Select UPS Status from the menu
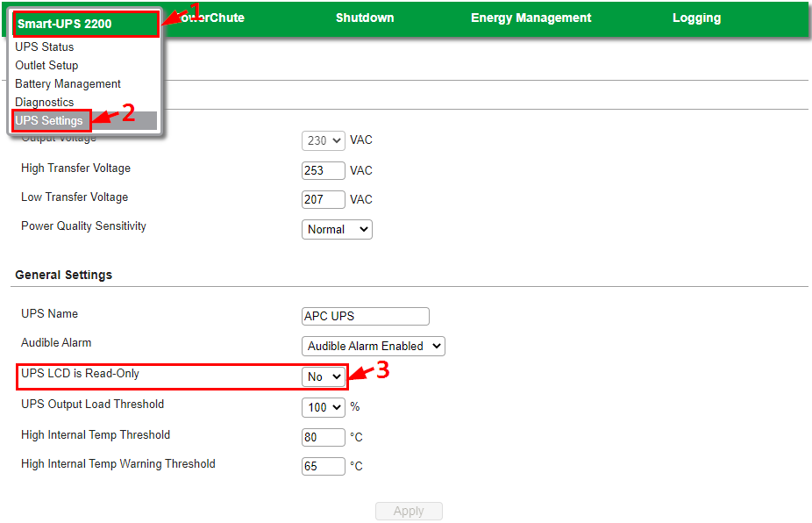The height and width of the screenshot is (523, 812). coord(45,47)
